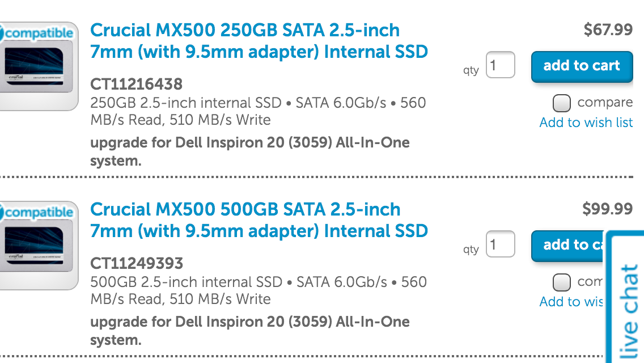Click the compare label beside the 250GB checkbox
This screenshot has width=644, height=363.
[x=605, y=102]
